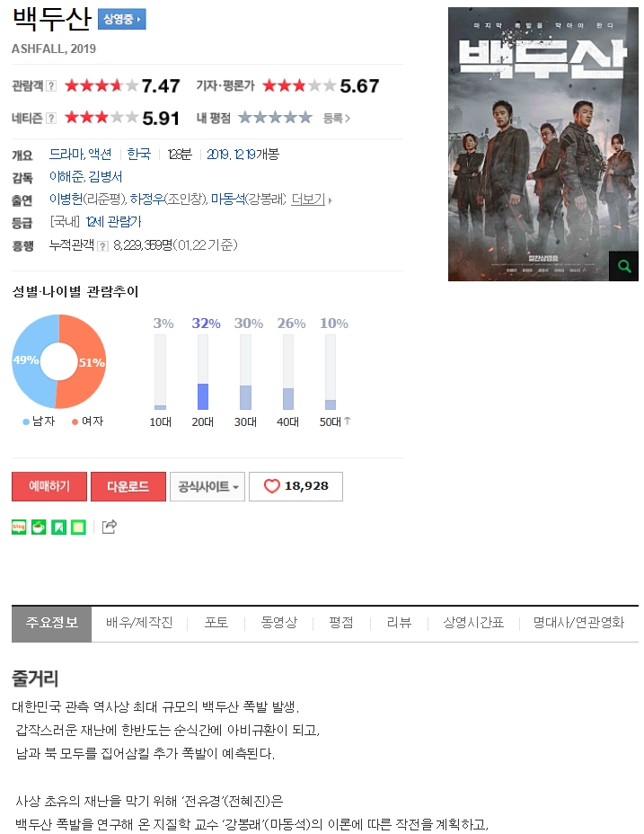Click the help icon next to 네티즌
This screenshot has height=834, width=644.
(x=51, y=118)
